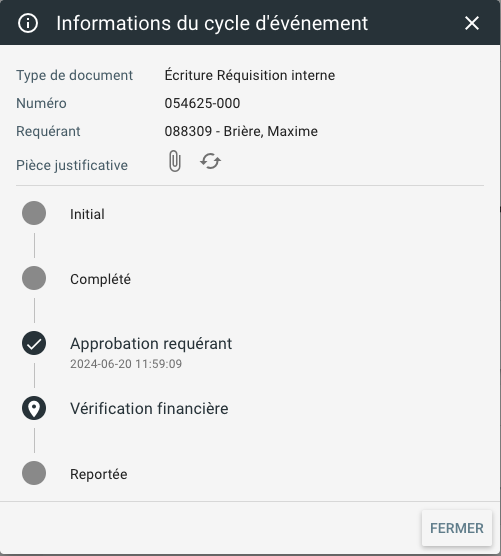The width and height of the screenshot is (501, 556).
Task: Click the FERMER button
Action: click(x=457, y=528)
